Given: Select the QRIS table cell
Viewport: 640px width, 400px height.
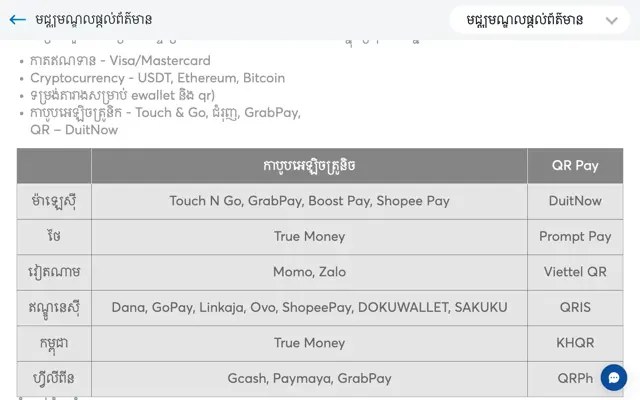Looking at the screenshot, I should tap(575, 307).
